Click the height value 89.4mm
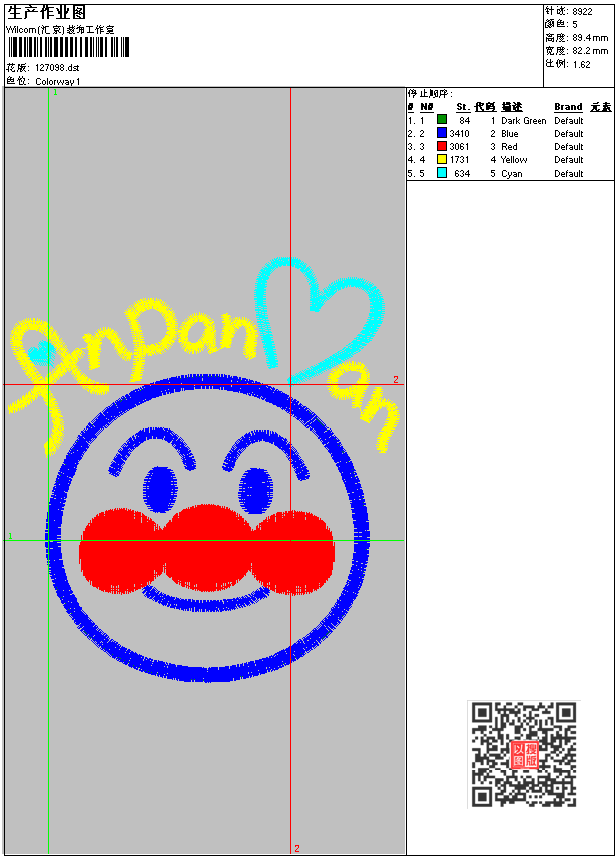 point(590,38)
